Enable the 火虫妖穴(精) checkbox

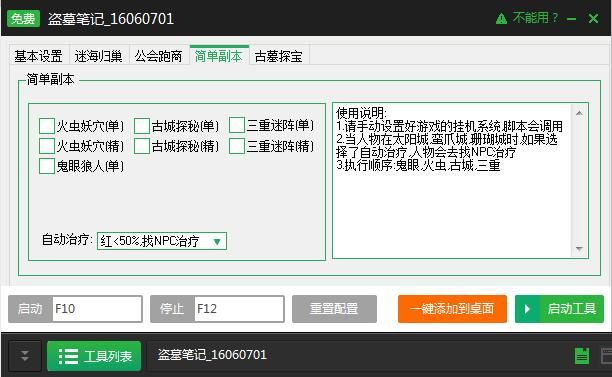click(47, 146)
